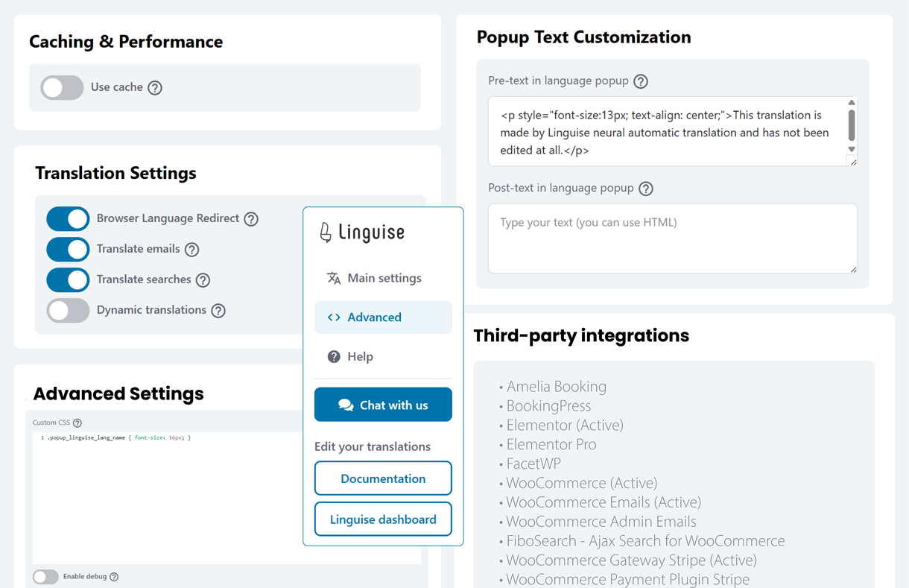Enable the Use cache toggle
The width and height of the screenshot is (909, 588).
62,87
